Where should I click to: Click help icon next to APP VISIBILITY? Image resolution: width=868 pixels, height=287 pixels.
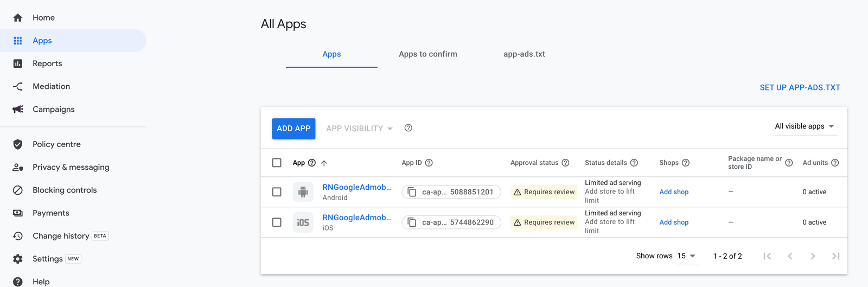[409, 128]
